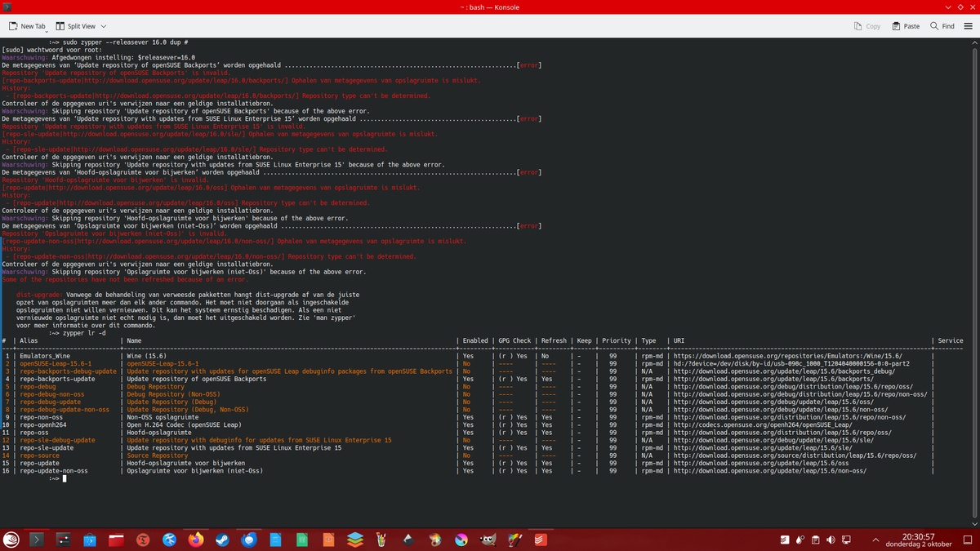Screen dimensions: 980x551
Task: Click the Find search button
Action: 942,26
